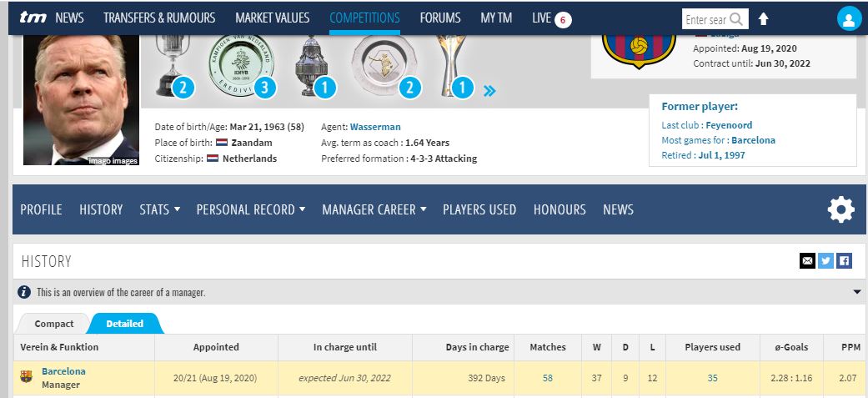Select the Detailed tab
Viewport: 868px width, 398px height.
tap(124, 324)
